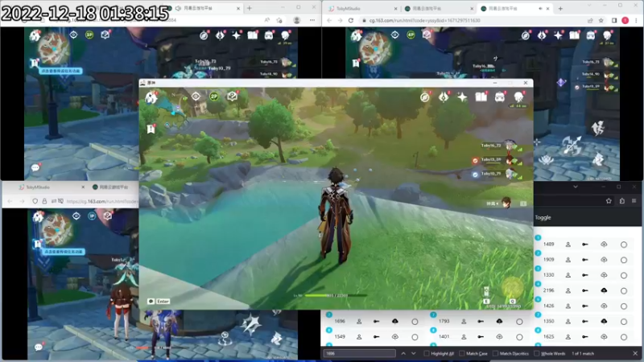Enable the Match Diacritics checkbox
Screen dimensions: 644x362
pyautogui.click(x=495, y=353)
